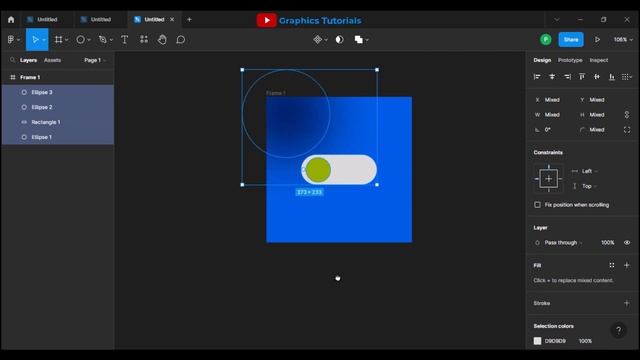640x360 pixels.
Task: Add a new stroke
Action: click(627, 303)
